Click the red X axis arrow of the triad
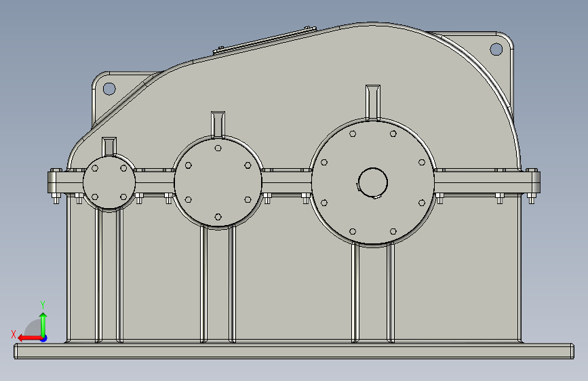Viewport: 588px width, 381px height. [x=29, y=338]
